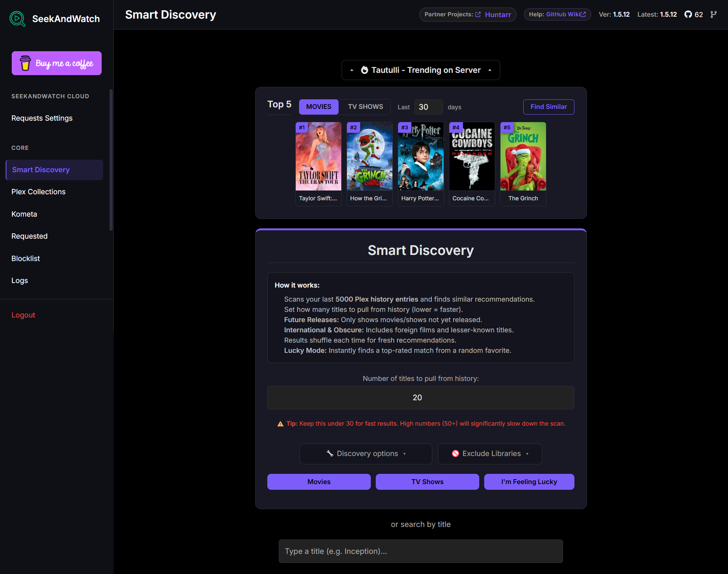Click the Last days number field
Image resolution: width=728 pixels, height=574 pixels.
tap(428, 107)
